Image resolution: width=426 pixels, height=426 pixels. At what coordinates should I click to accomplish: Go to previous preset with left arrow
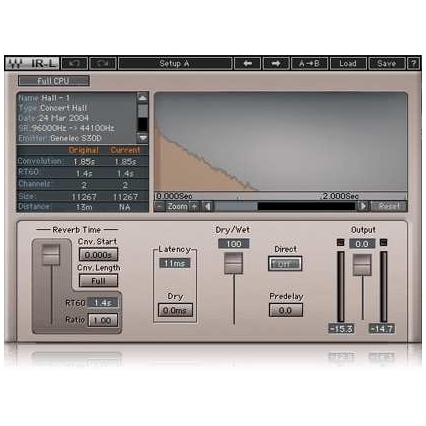click(247, 63)
